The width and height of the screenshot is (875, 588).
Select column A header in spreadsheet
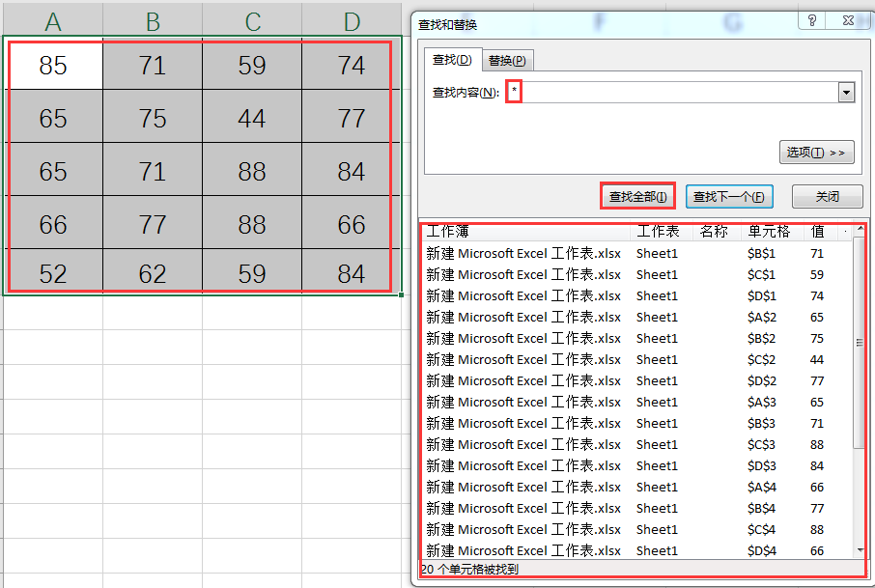click(x=53, y=21)
